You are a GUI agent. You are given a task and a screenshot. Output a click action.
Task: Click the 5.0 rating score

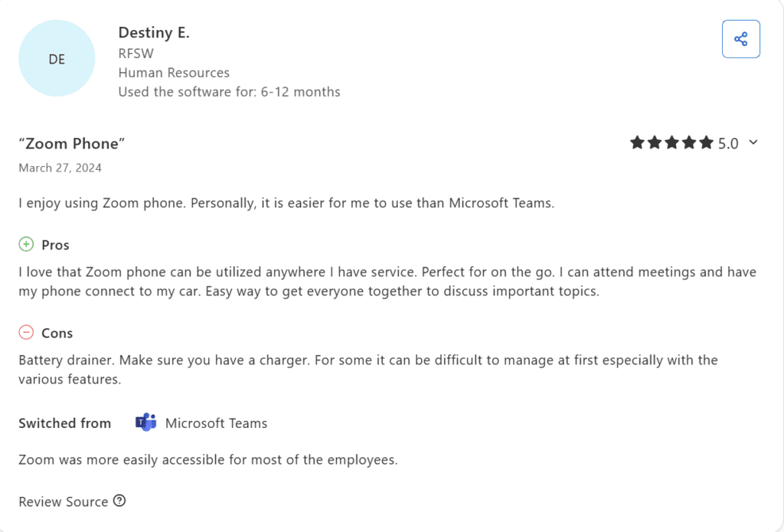coord(728,143)
